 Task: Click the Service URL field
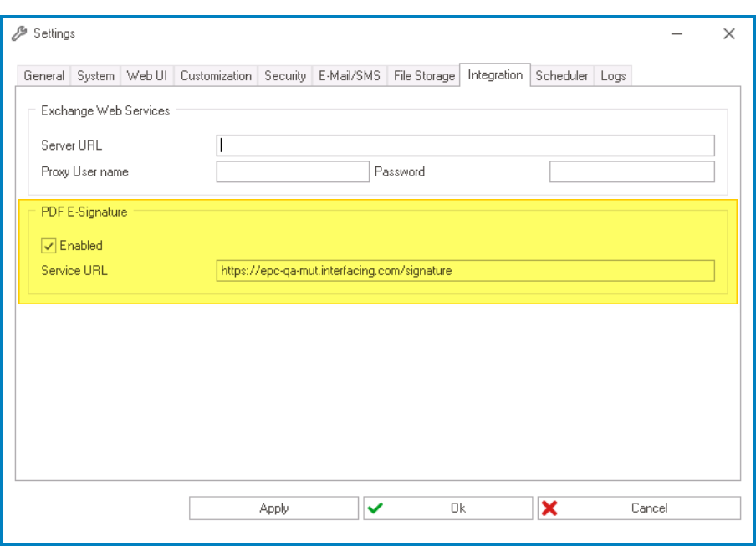click(x=465, y=271)
